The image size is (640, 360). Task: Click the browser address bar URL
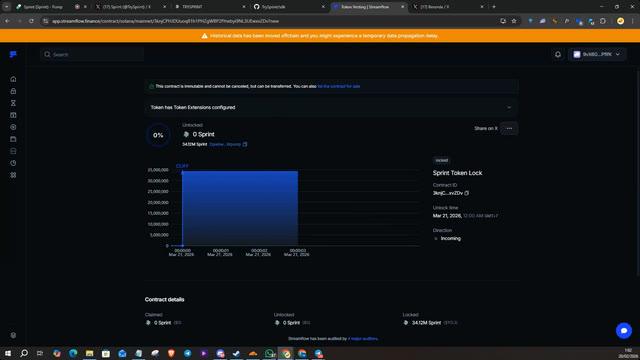pyautogui.click(x=165, y=21)
